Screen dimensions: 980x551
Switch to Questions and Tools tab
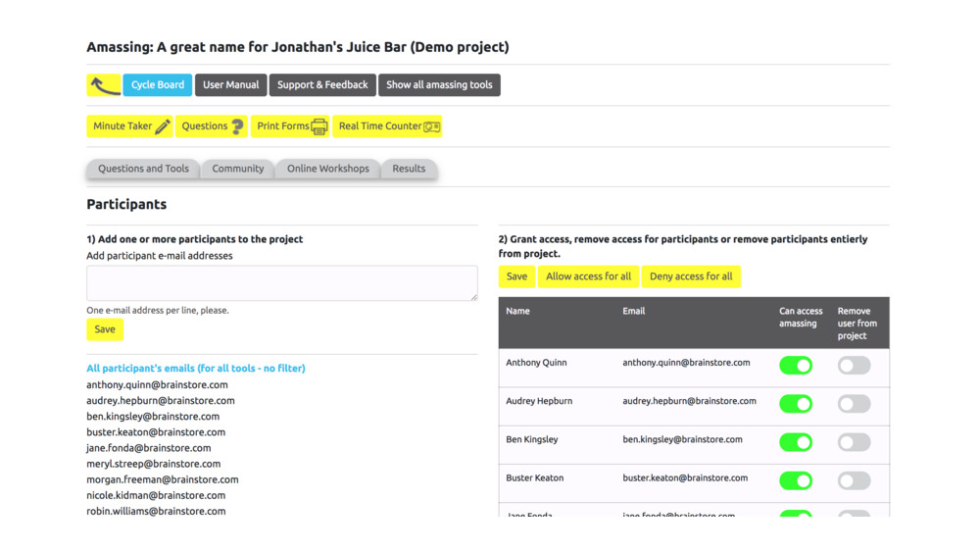(143, 169)
